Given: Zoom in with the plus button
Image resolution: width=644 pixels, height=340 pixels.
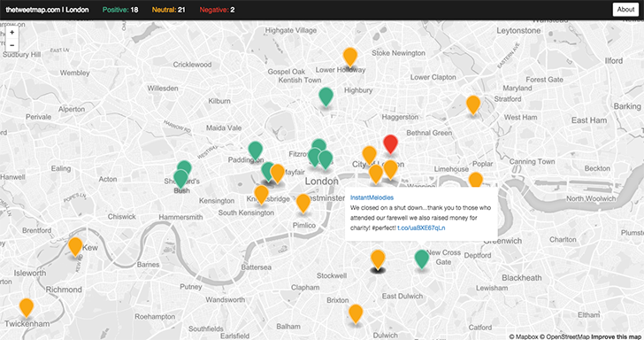Looking at the screenshot, I should pos(11,33).
